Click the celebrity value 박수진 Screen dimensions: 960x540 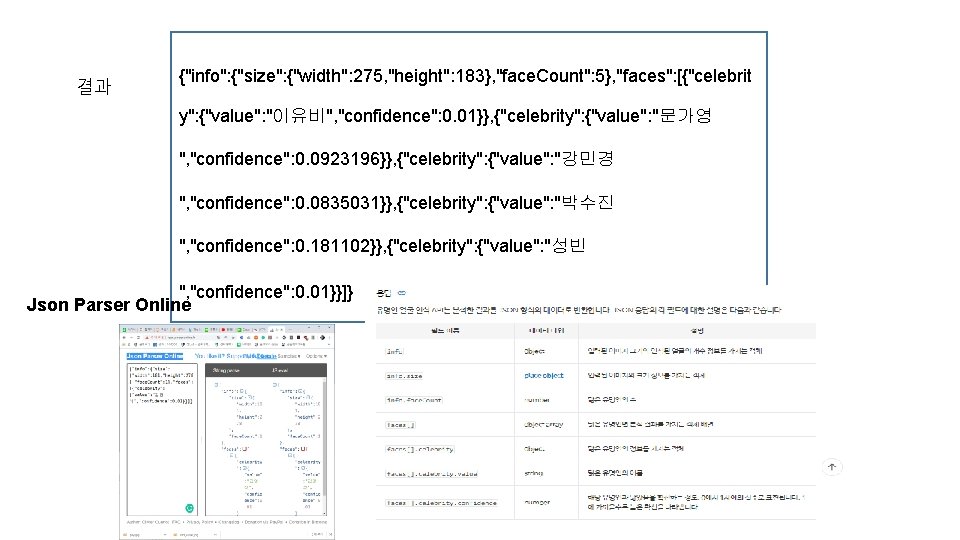(x=587, y=203)
